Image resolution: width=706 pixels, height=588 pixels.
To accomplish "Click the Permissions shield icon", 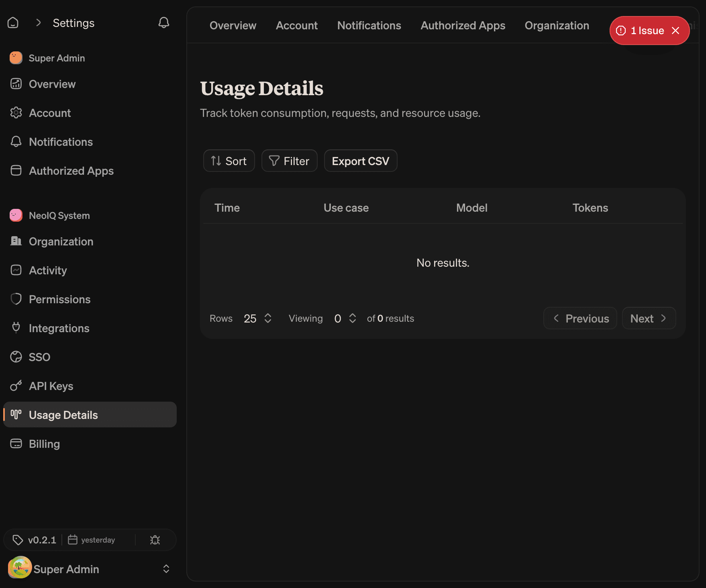I will coord(16,299).
